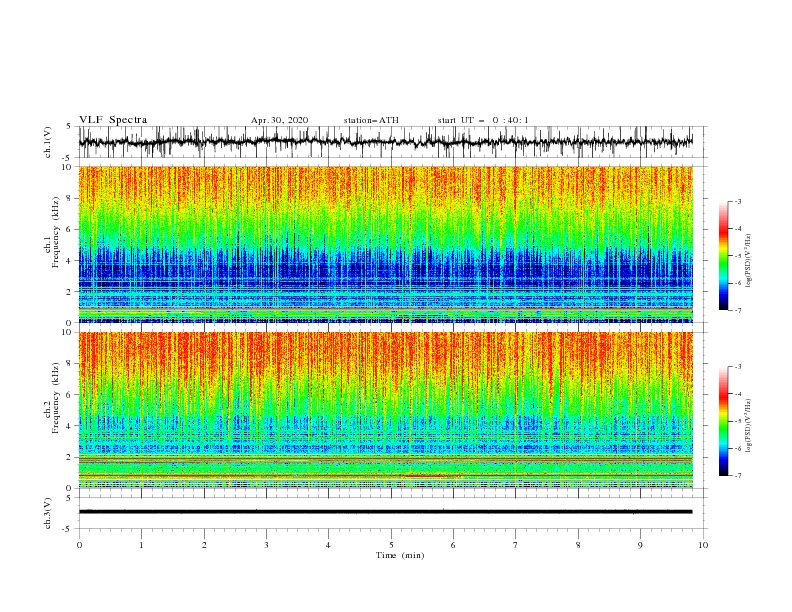Click tick label 4 on the Time axis
The width and height of the screenshot is (792, 612).
click(329, 545)
